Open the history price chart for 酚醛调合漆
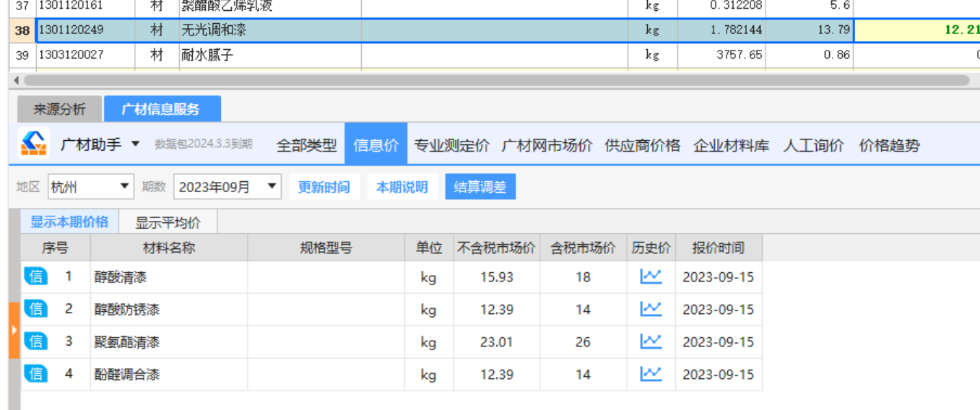980x410 pixels. [x=651, y=374]
